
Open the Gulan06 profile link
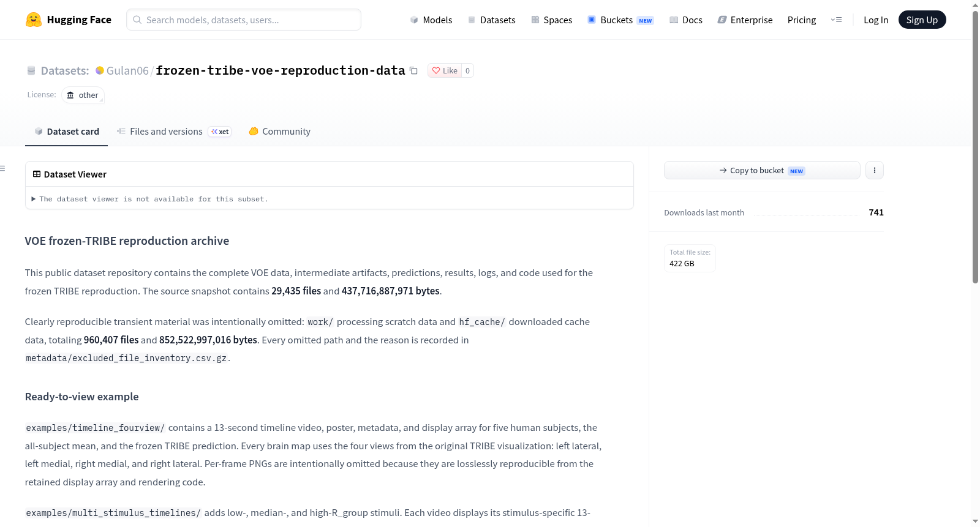[x=127, y=70]
